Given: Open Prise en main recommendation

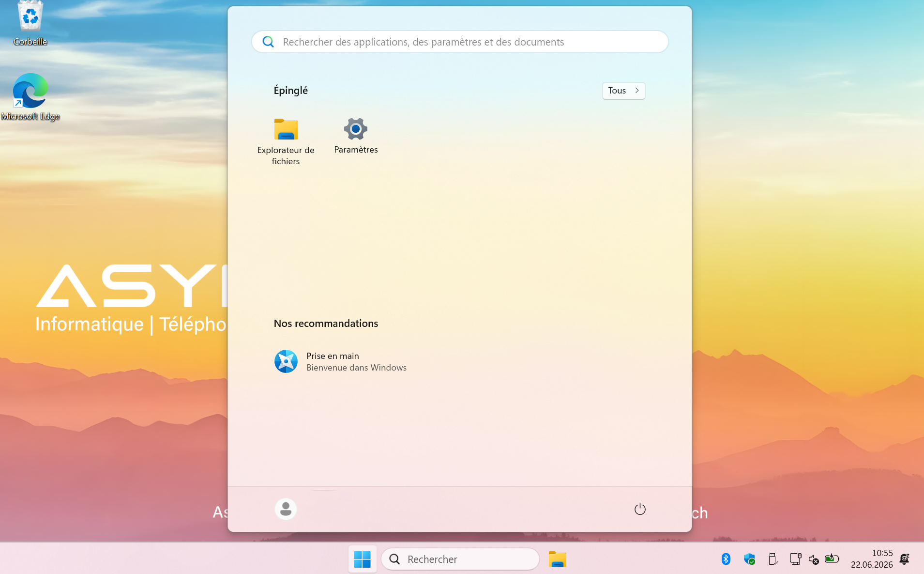Looking at the screenshot, I should click(x=340, y=361).
